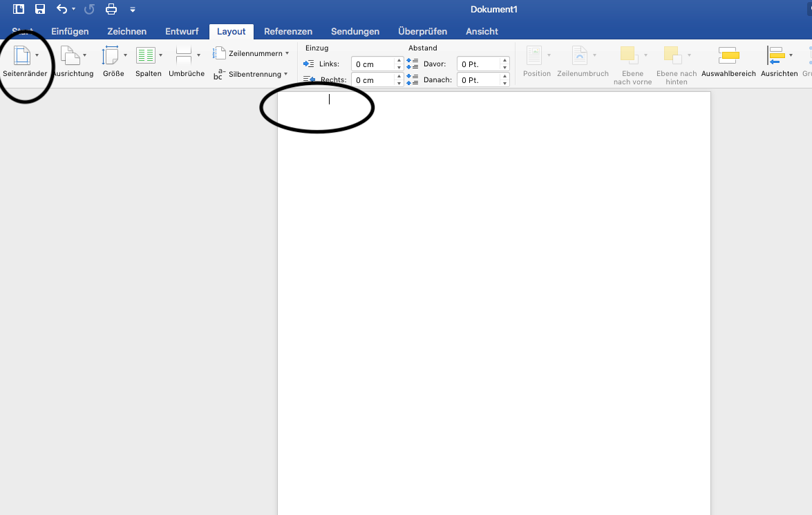Switch to the Sendungen tab

coord(355,32)
